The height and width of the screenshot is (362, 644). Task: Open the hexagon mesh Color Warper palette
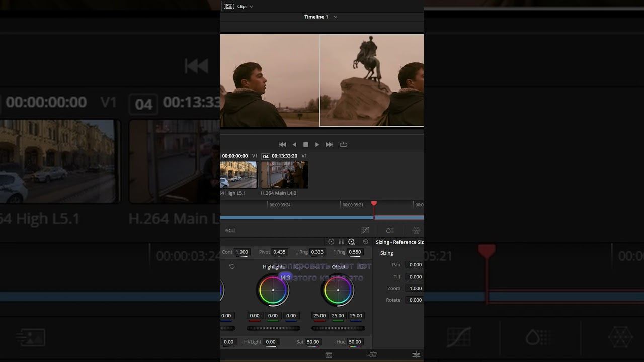[x=416, y=230]
